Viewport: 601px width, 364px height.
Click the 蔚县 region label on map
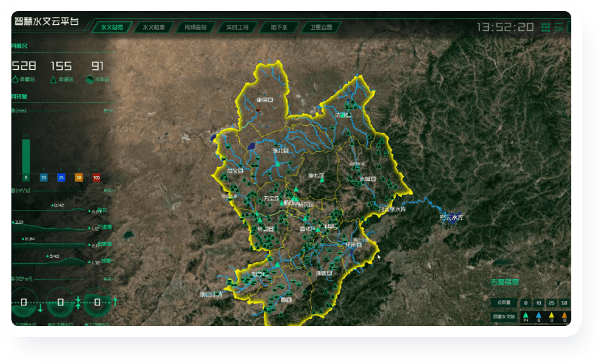coord(286,300)
